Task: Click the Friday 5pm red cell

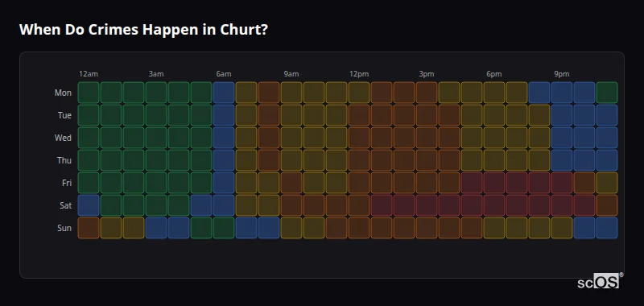Action: [x=472, y=183]
